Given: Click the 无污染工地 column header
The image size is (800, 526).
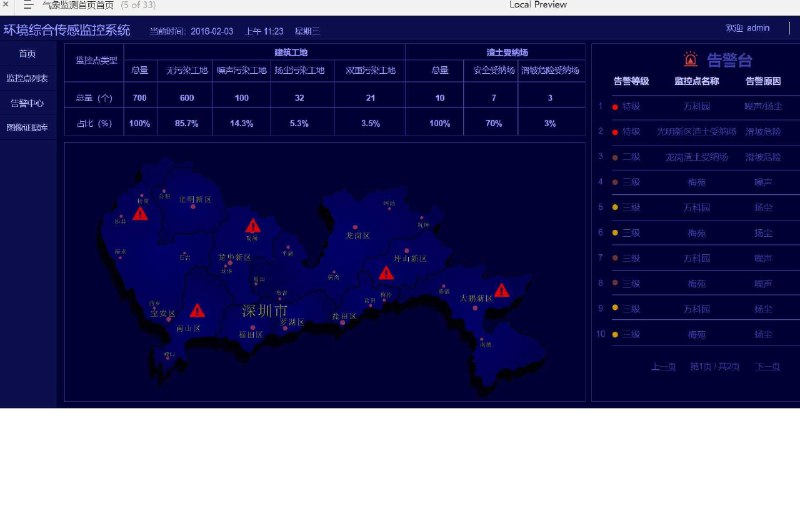Looking at the screenshot, I should [x=187, y=70].
